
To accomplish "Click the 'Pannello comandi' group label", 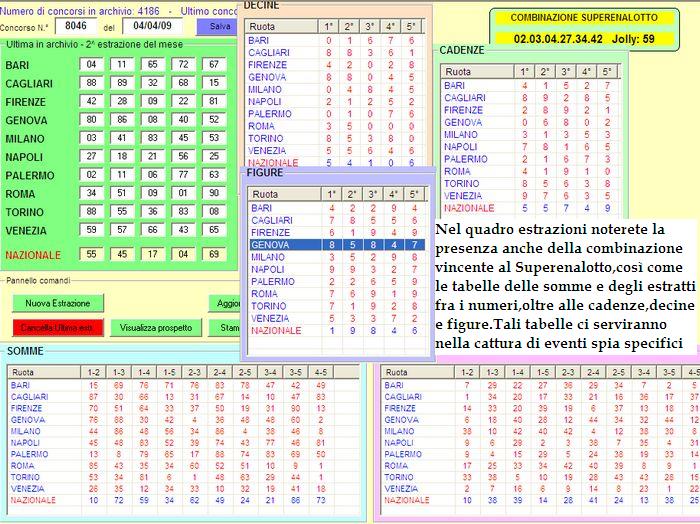I will pos(38,280).
